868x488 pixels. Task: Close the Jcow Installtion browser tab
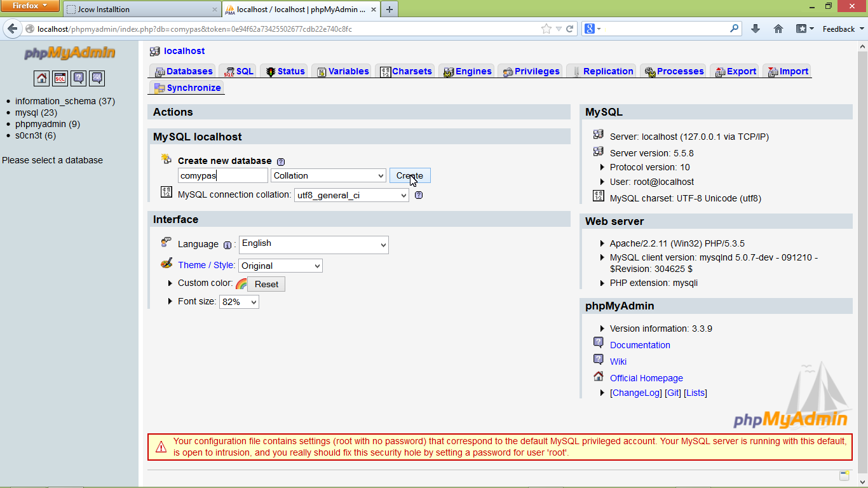click(x=214, y=10)
